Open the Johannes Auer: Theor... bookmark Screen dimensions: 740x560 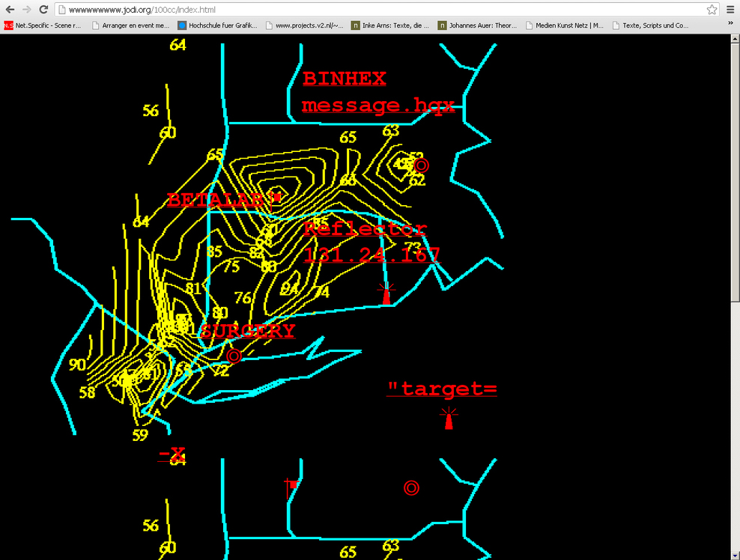click(x=478, y=25)
